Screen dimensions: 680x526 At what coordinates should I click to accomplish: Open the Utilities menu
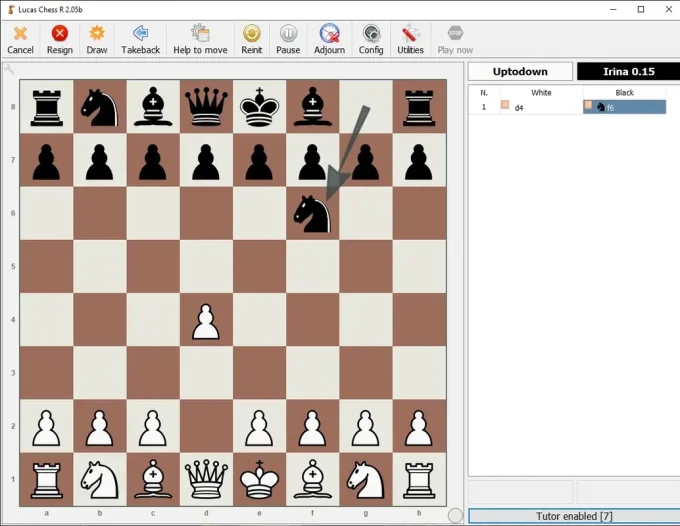[410, 39]
